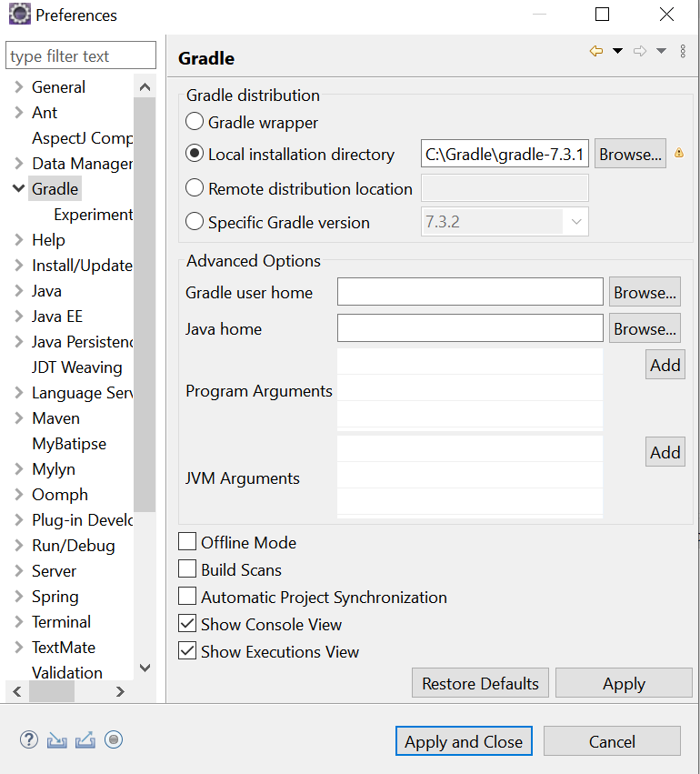
Task: Open JDT Weaving preference page
Action: [x=77, y=367]
